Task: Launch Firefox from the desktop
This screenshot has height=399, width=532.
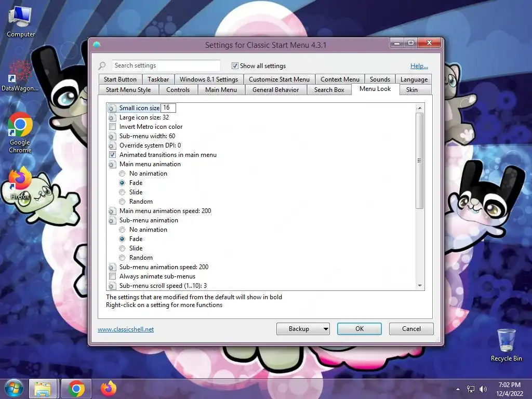Action: click(20, 183)
